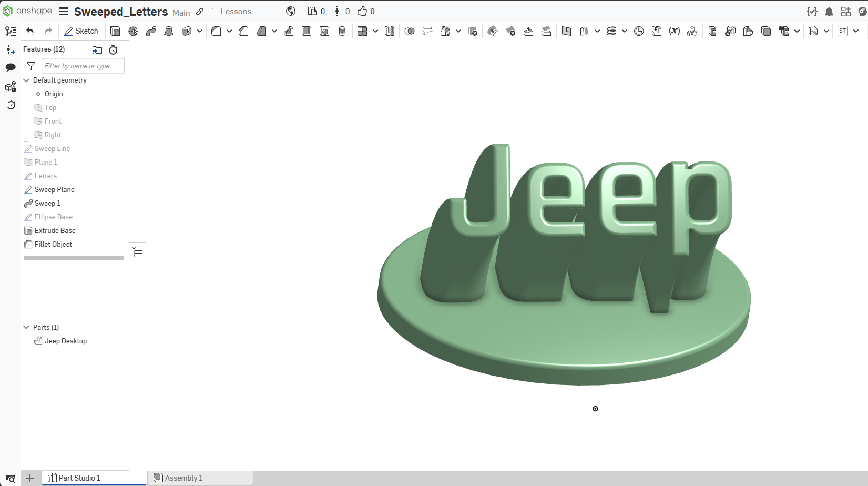Collapse the Parts (1) list

[x=27, y=327]
